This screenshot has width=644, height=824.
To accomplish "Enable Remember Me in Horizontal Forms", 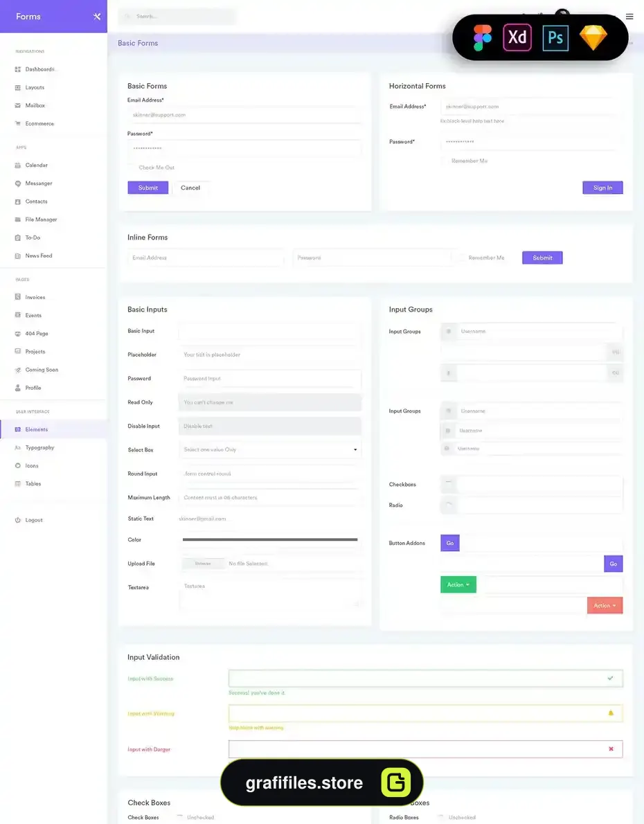I will pos(444,161).
